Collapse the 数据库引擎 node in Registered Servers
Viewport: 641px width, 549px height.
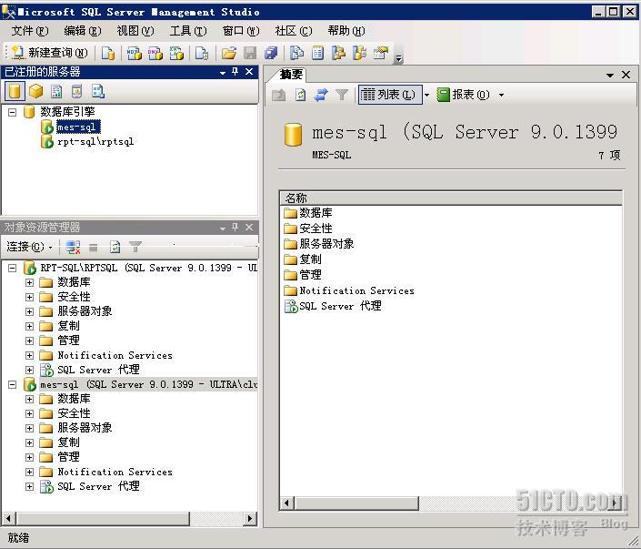(12, 112)
